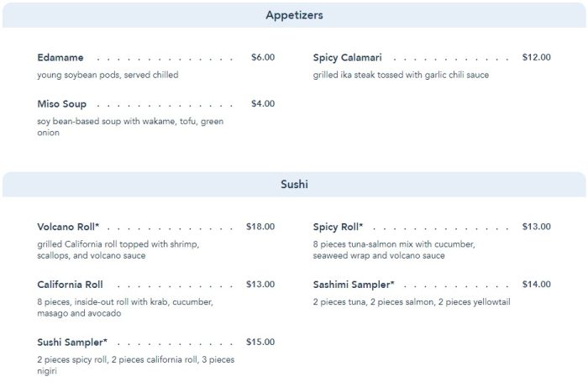Viewport: 588px width, 387px height.
Task: Click the $18.00 Volcano Roll price
Action: (x=260, y=227)
